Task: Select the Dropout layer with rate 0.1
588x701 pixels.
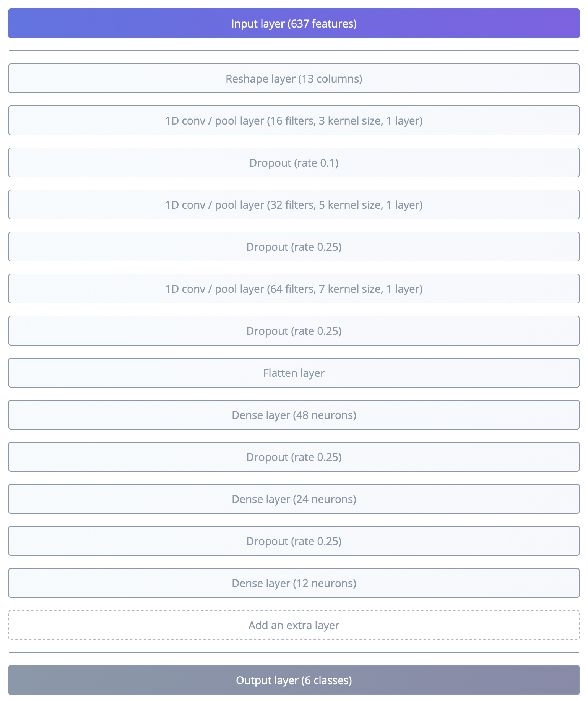Action: coord(294,163)
